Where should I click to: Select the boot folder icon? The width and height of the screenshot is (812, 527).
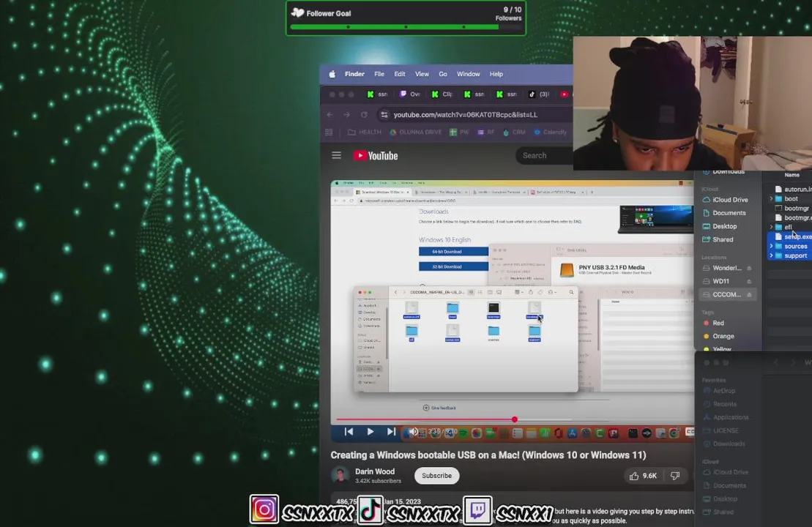(778, 199)
